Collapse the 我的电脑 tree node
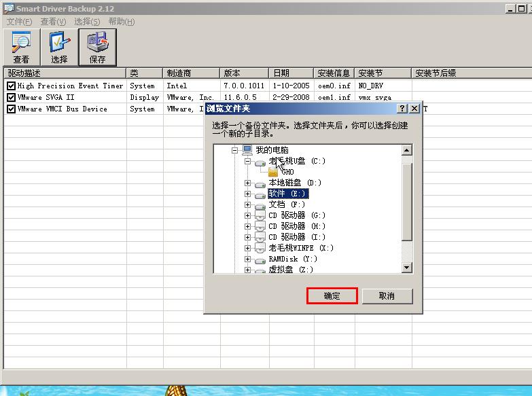The image size is (532, 396). point(235,150)
